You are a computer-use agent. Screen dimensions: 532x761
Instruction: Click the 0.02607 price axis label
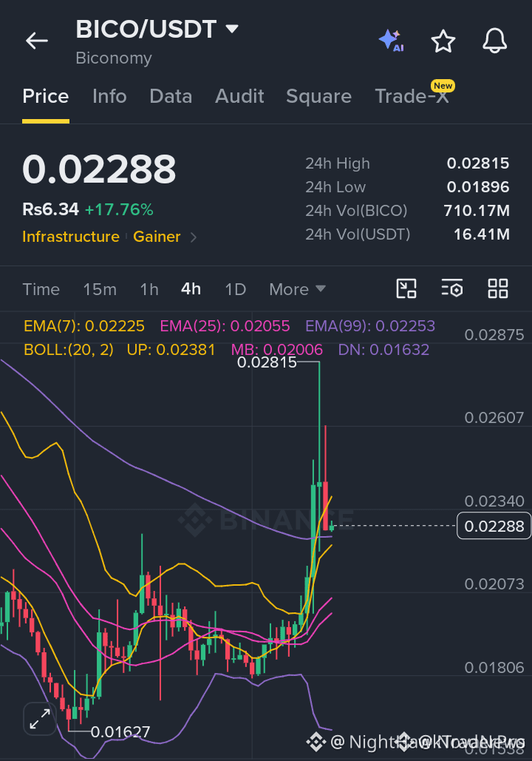[494, 418]
